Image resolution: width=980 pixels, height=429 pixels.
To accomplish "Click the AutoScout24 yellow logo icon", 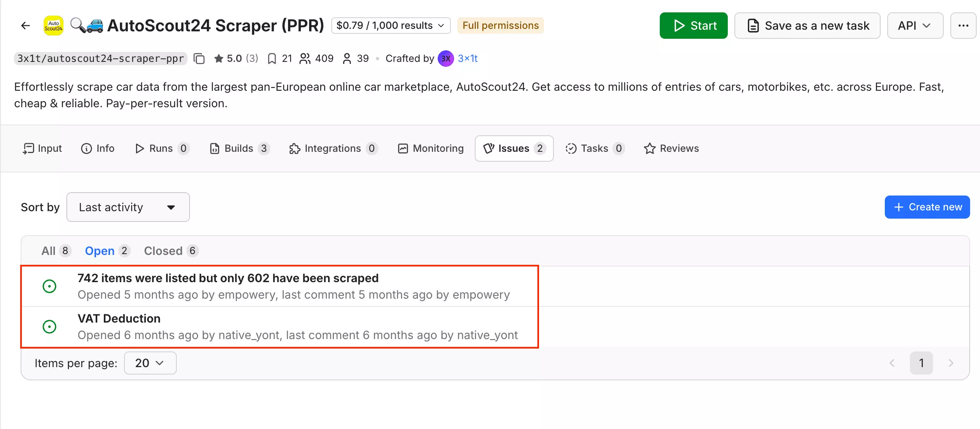I will pos(54,26).
